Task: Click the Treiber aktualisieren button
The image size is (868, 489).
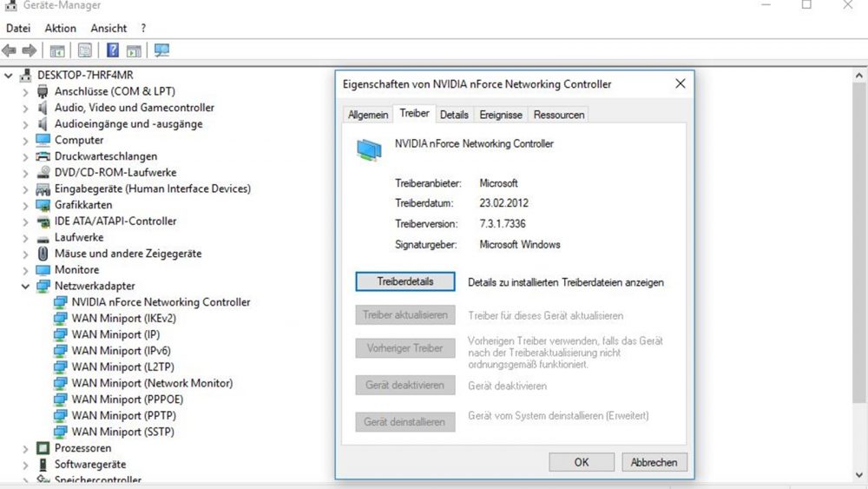Action: [x=405, y=314]
